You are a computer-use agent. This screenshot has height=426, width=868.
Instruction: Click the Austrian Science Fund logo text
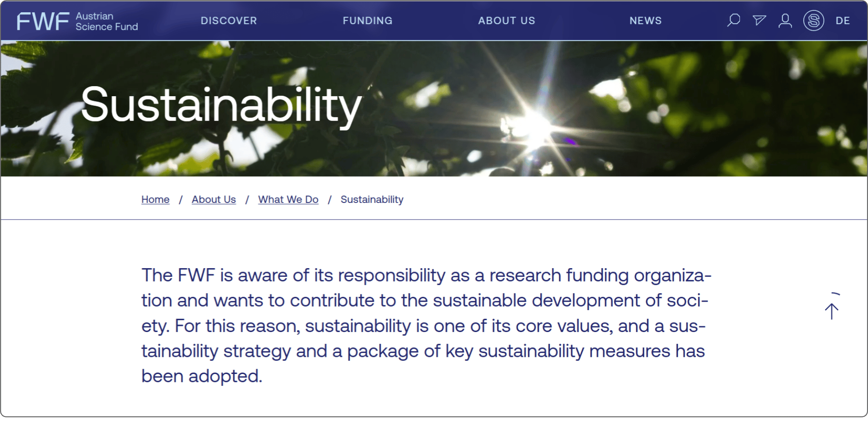107,21
